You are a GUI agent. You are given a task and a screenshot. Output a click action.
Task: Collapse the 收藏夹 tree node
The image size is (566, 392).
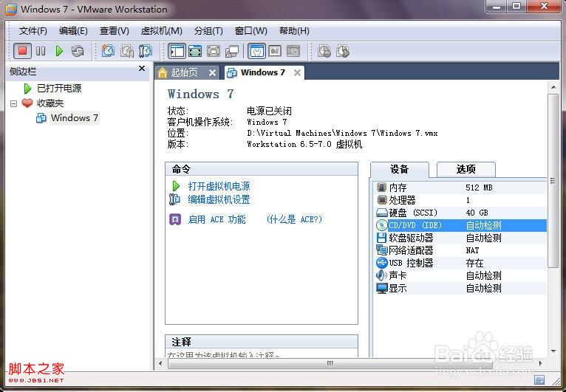pos(14,104)
